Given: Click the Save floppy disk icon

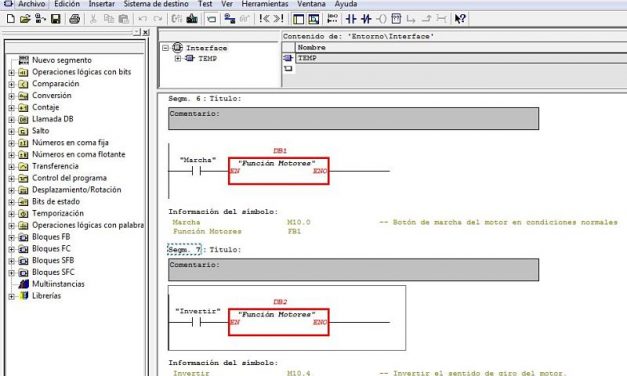Looking at the screenshot, I should [55, 19].
